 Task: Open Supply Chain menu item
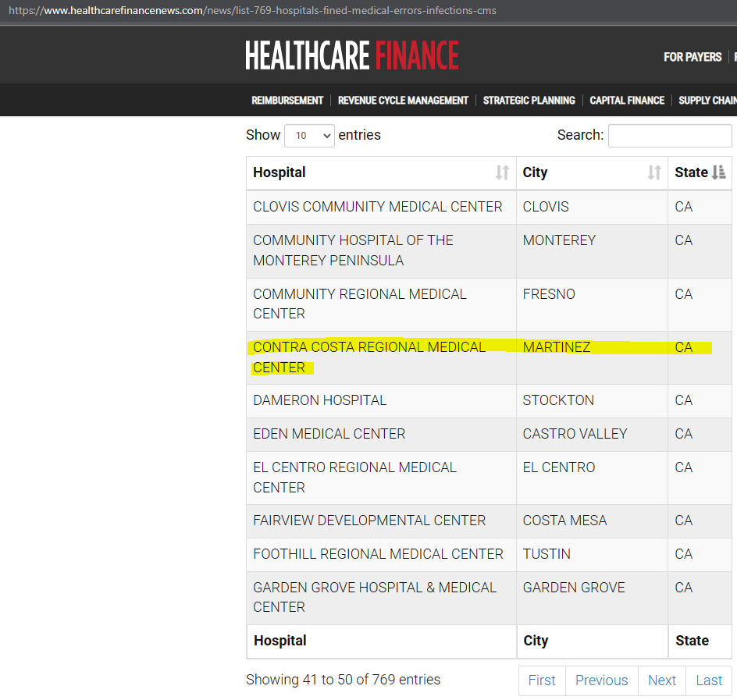coord(707,101)
